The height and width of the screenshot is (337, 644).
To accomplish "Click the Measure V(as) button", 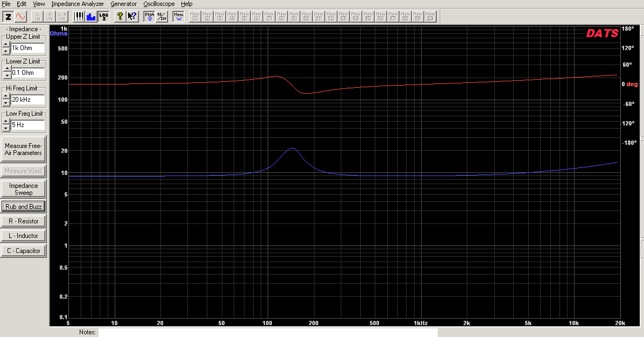I will pyautogui.click(x=23, y=171).
